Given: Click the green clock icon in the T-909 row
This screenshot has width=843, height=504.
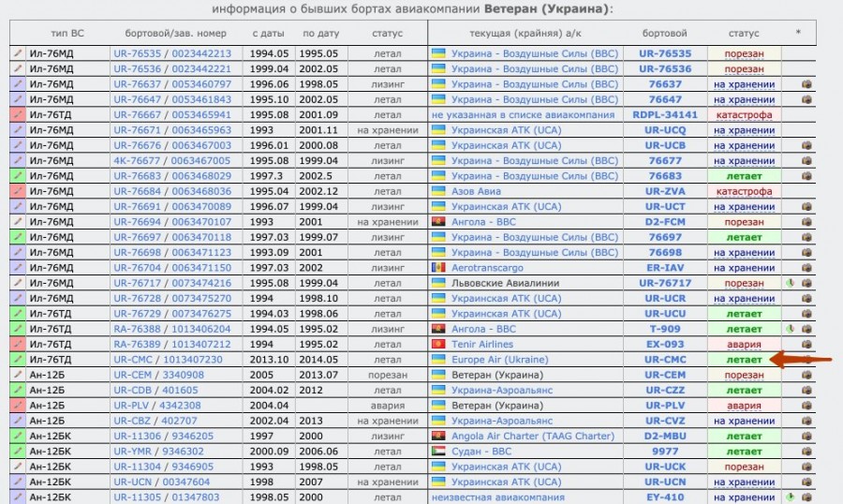Looking at the screenshot, I should pos(790,329).
